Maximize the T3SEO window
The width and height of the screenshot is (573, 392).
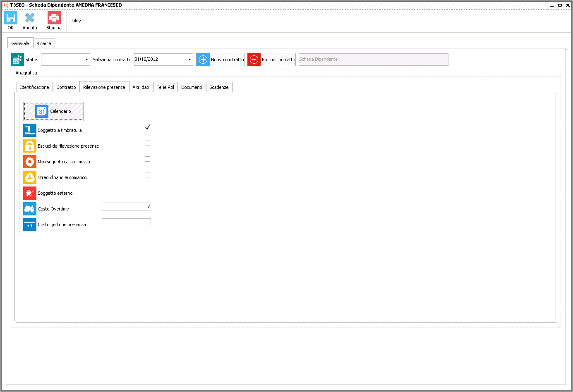click(x=560, y=5)
